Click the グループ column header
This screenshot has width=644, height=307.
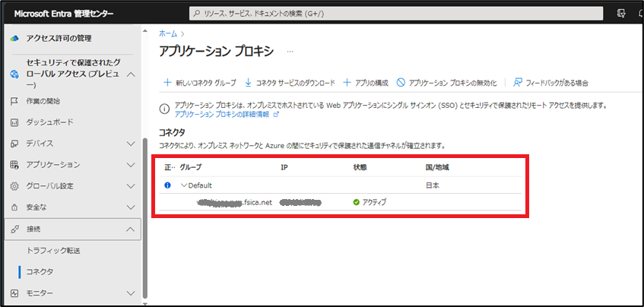point(191,167)
